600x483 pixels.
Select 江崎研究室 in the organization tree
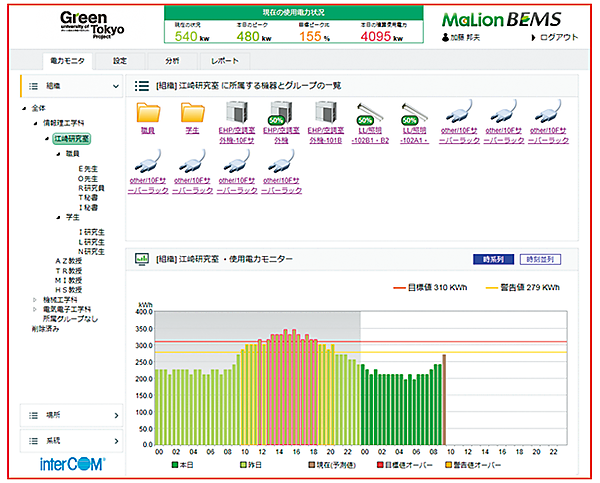coord(71,139)
